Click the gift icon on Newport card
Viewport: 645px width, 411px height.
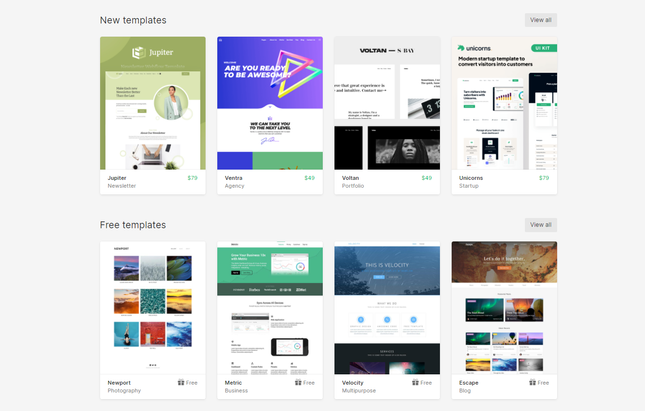(x=181, y=382)
